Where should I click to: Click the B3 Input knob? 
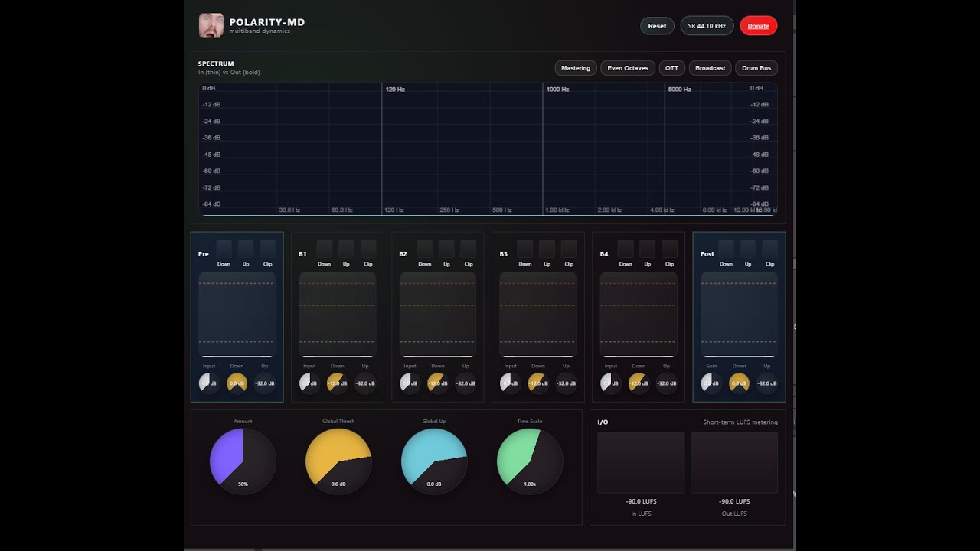tap(510, 383)
